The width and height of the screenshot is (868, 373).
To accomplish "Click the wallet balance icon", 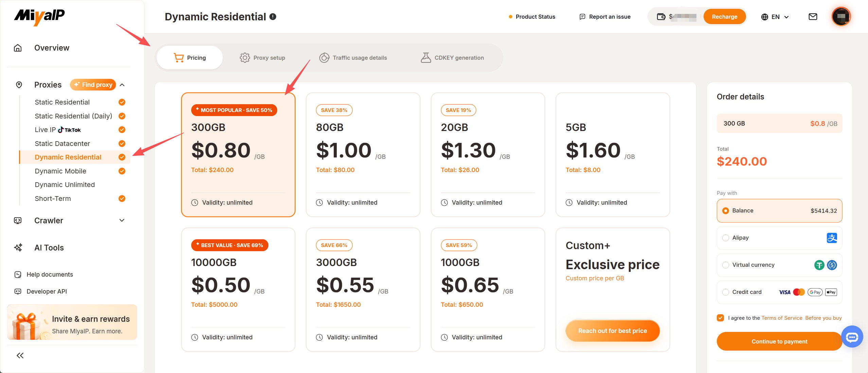I will tap(661, 17).
